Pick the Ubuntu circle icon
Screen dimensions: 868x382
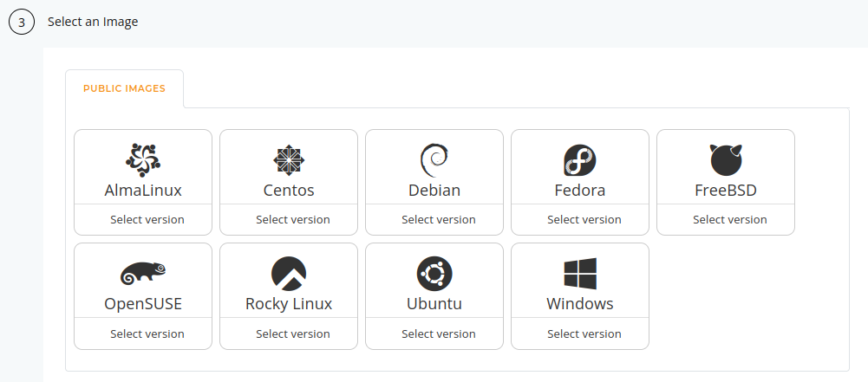(434, 274)
